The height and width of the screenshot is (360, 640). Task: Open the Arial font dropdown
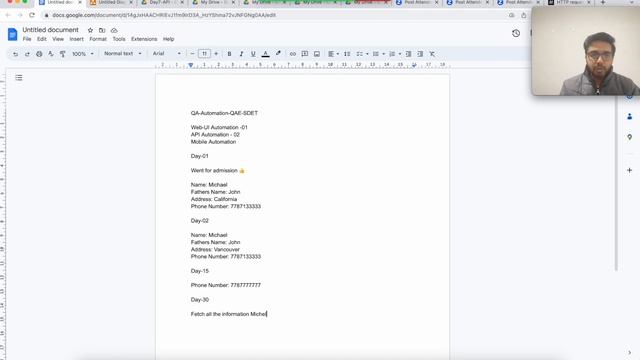click(167, 53)
